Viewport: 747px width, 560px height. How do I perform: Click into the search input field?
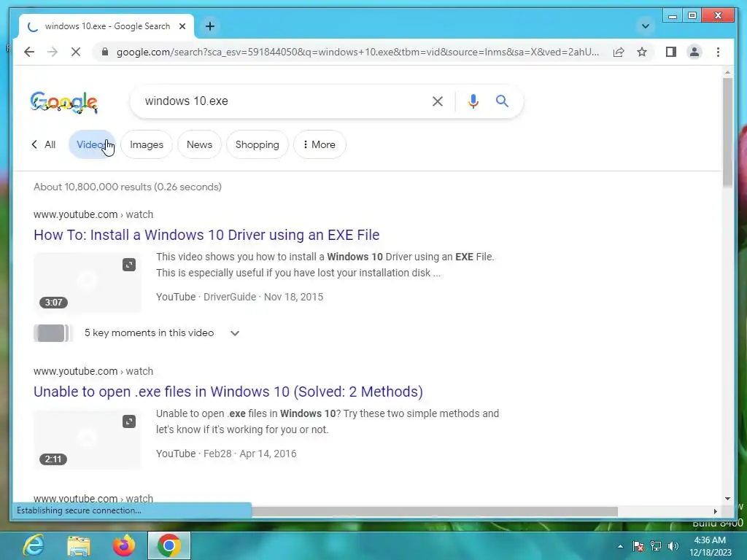(281, 101)
